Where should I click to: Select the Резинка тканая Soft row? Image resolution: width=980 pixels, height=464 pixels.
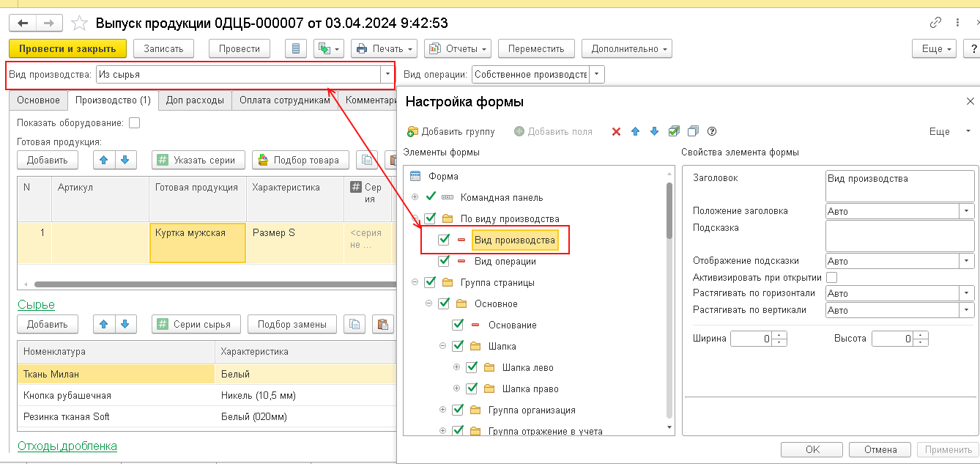[x=206, y=416]
